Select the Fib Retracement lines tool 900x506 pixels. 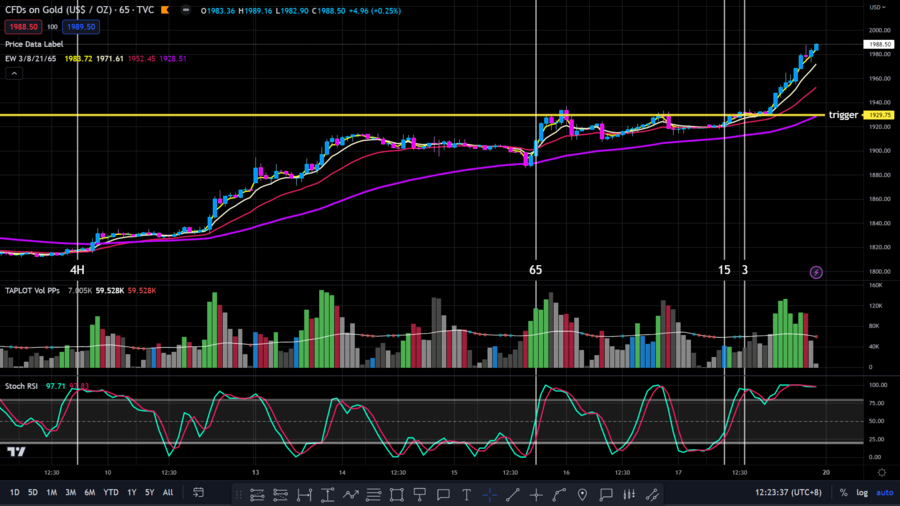coord(374,495)
